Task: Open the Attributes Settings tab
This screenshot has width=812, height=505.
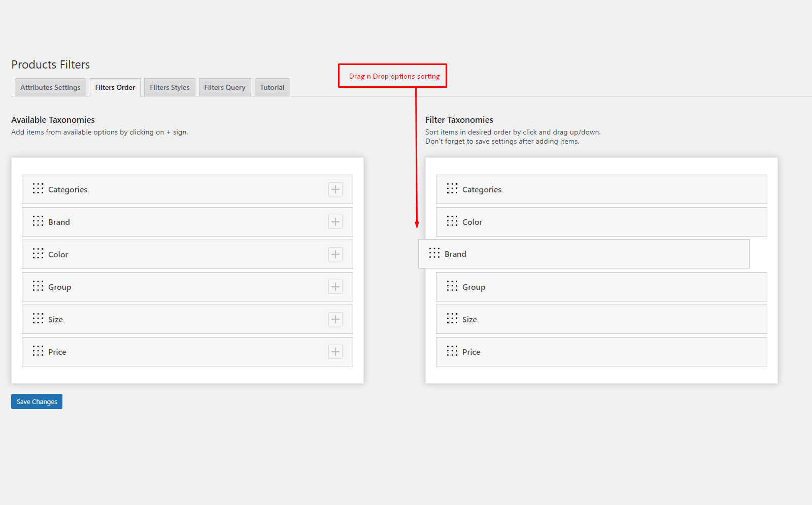Action: [50, 87]
